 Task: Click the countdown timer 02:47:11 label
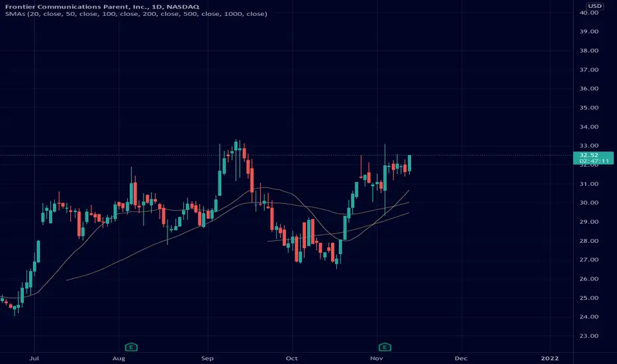click(594, 161)
